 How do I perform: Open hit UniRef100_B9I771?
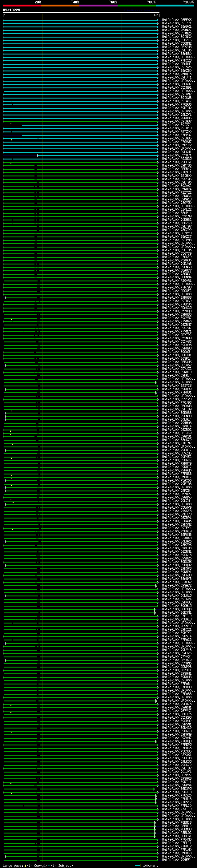click(176, 23)
